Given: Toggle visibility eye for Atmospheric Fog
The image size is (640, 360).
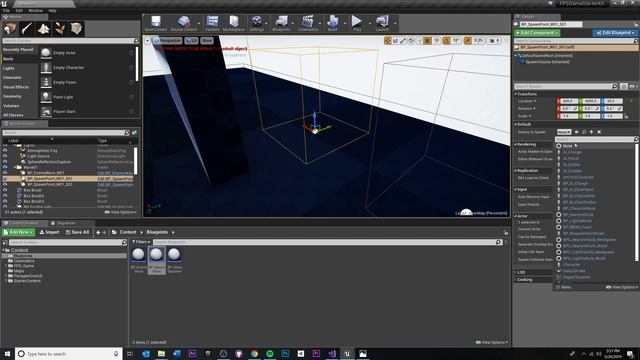Looking at the screenshot, I should (x=5, y=151).
